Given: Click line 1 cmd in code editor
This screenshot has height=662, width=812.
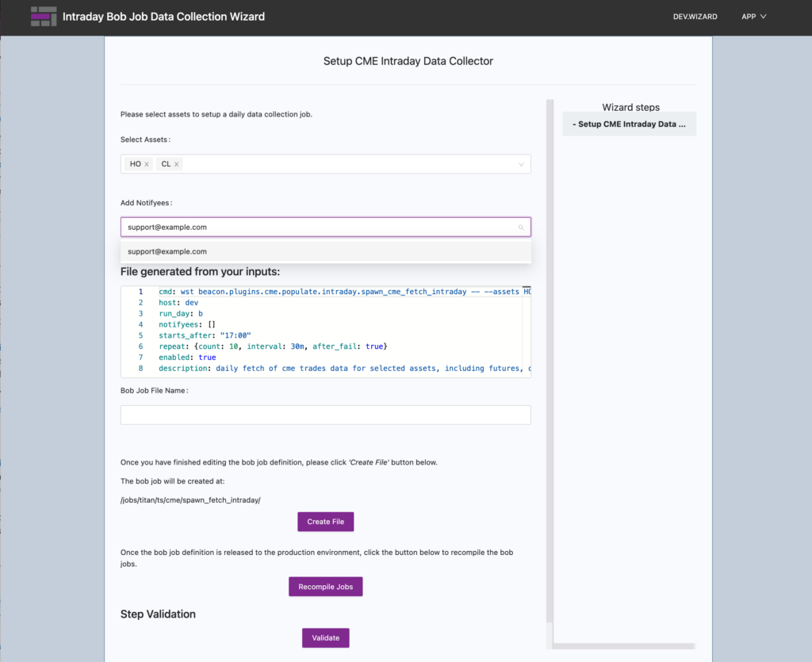Looking at the screenshot, I should 344,292.
